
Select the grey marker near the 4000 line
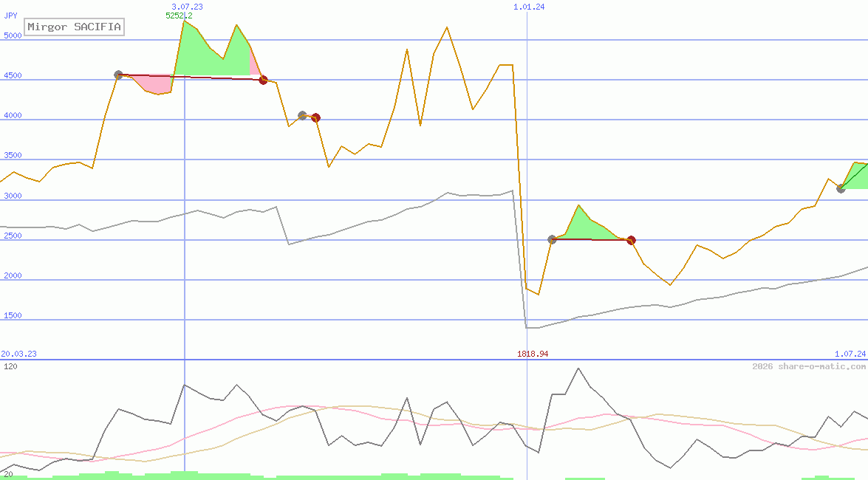point(302,115)
